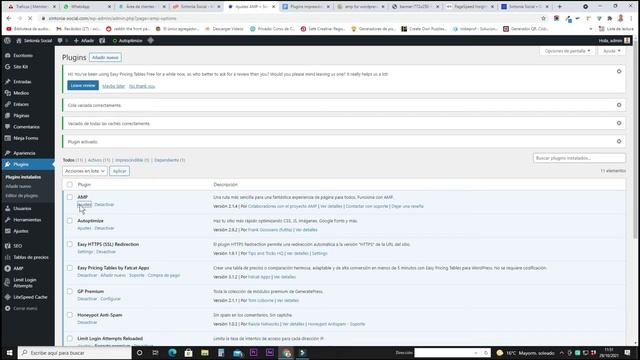
Task: Open the Chrome extensions puzzle icon
Action: coord(609,18)
